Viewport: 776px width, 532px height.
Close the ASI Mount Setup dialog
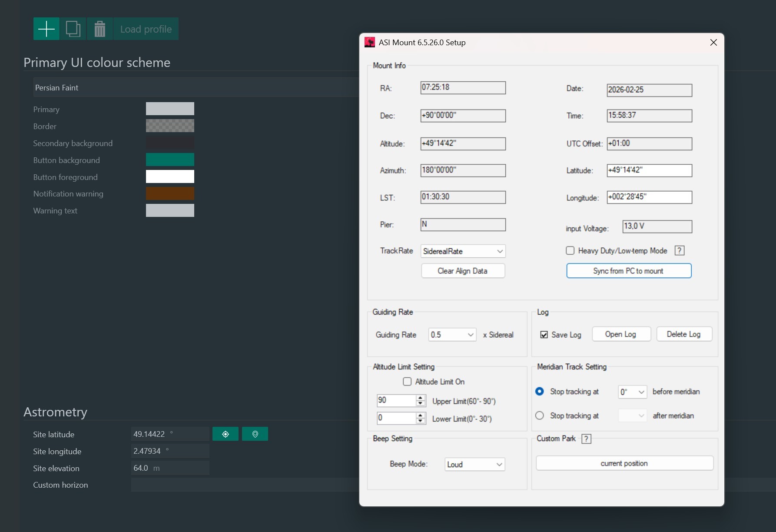click(x=713, y=42)
